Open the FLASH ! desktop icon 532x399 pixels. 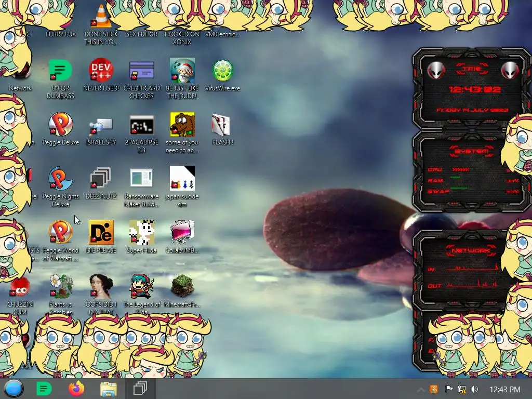pyautogui.click(x=221, y=124)
